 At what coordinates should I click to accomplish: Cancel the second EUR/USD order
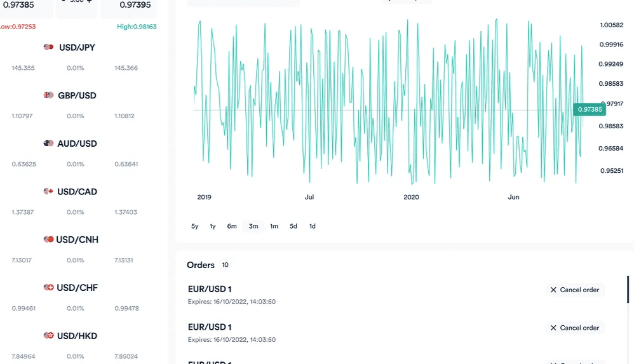(575, 328)
